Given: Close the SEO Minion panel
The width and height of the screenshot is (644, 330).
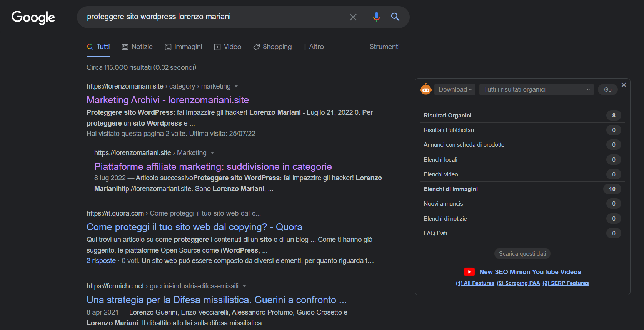Looking at the screenshot, I should tap(624, 85).
